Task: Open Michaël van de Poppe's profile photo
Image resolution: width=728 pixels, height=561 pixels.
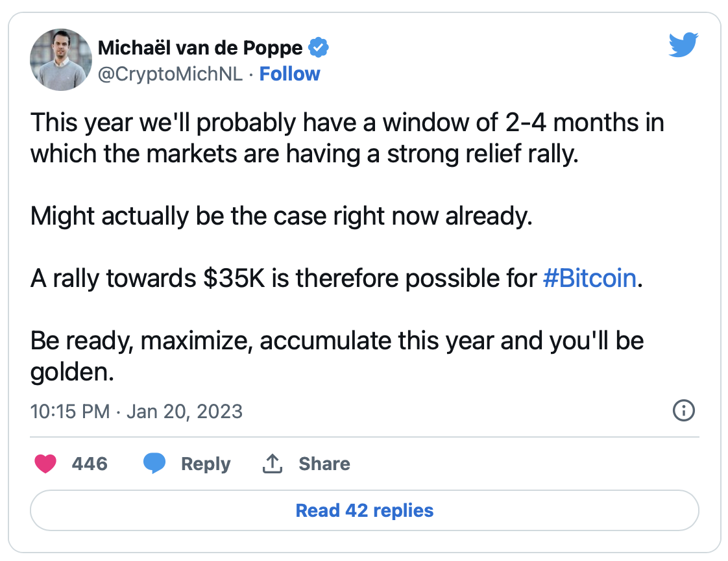Action: pos(61,60)
